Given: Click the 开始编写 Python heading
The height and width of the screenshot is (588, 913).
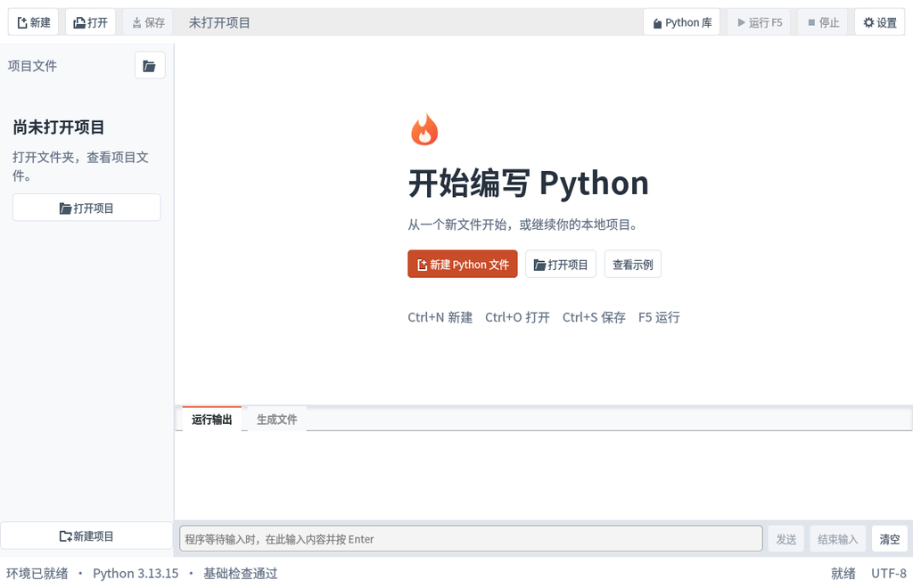Looking at the screenshot, I should click(x=528, y=184).
